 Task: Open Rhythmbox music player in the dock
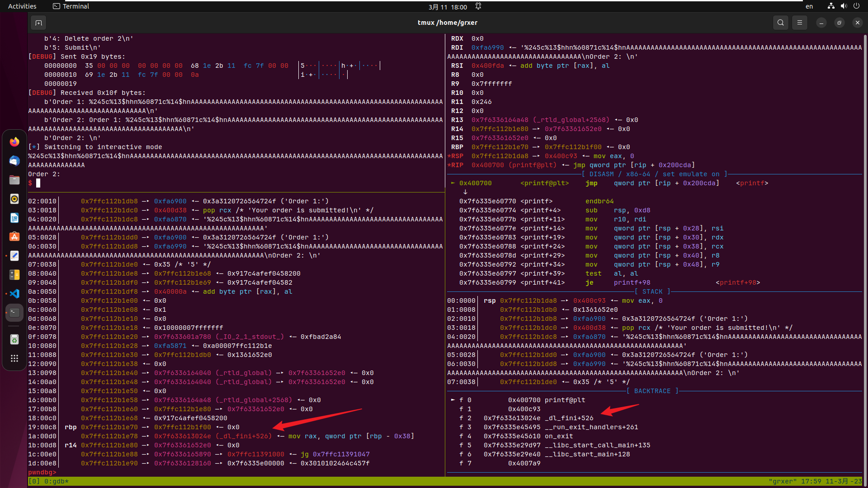tap(14, 199)
